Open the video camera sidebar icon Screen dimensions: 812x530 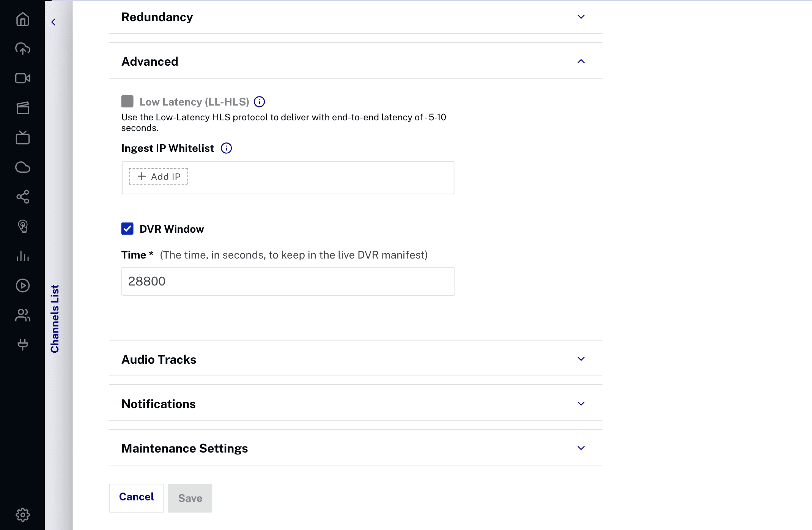tap(23, 78)
